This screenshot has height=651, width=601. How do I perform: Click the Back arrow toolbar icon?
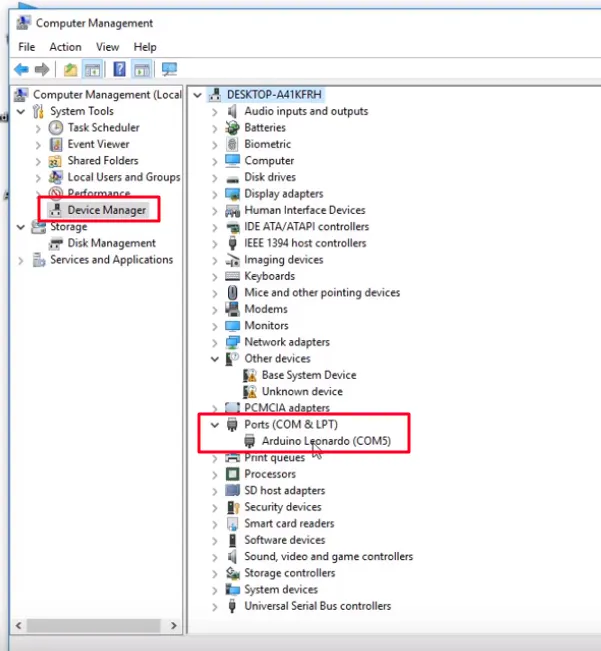click(21, 69)
